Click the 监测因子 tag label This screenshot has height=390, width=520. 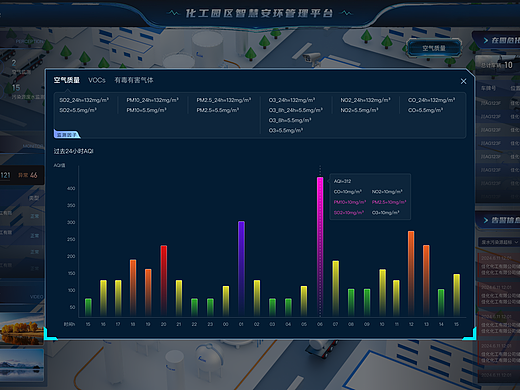[x=67, y=135]
